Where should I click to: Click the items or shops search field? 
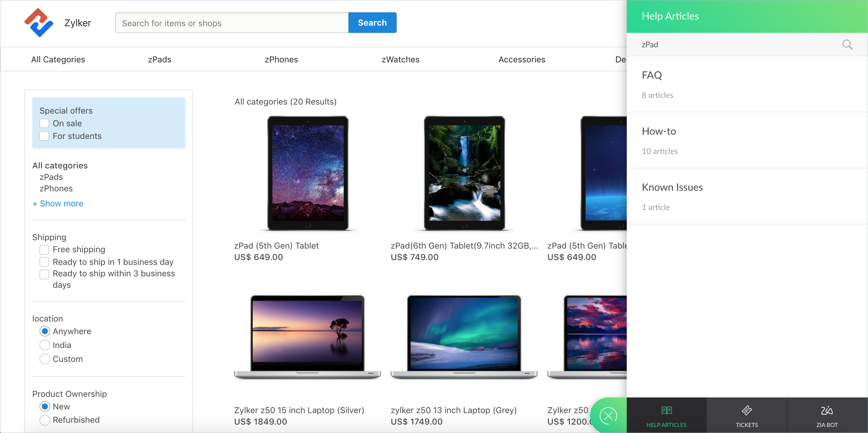coord(232,23)
